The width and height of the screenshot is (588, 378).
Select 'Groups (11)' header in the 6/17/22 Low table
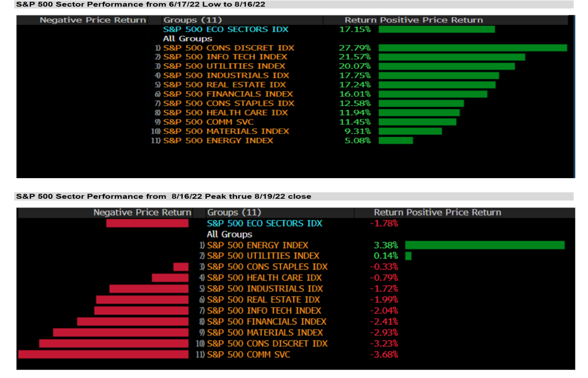pyautogui.click(x=192, y=20)
